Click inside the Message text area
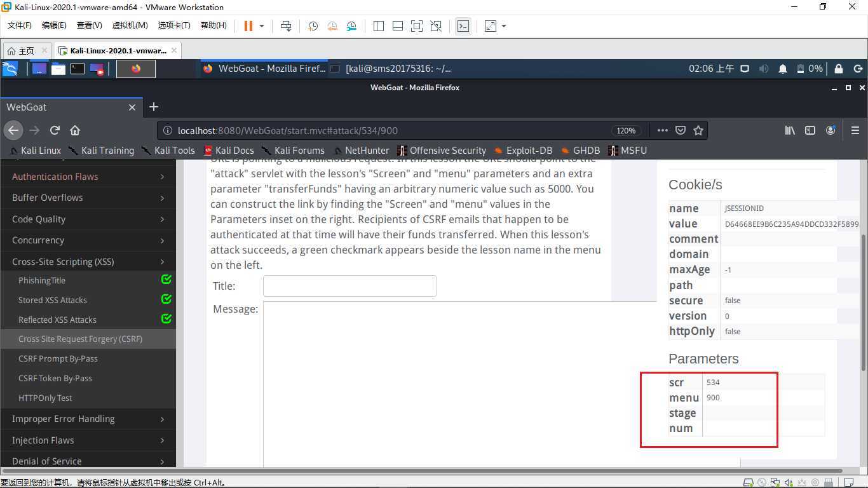 click(460, 384)
